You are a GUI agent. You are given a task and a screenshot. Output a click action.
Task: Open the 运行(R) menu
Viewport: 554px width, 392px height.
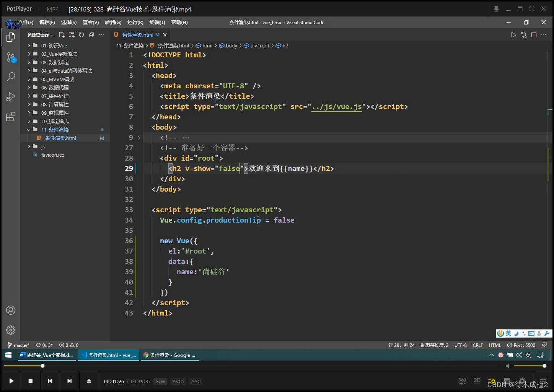pyautogui.click(x=135, y=23)
